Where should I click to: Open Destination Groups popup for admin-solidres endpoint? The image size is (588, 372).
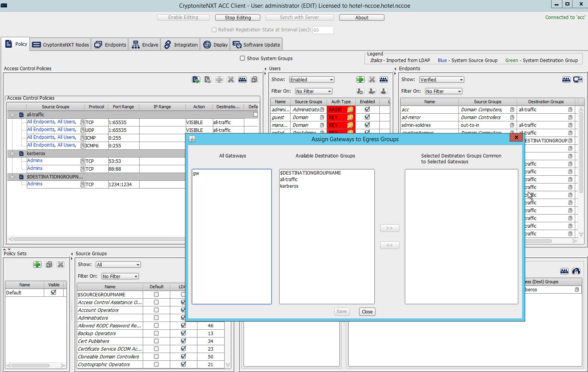tap(570, 125)
